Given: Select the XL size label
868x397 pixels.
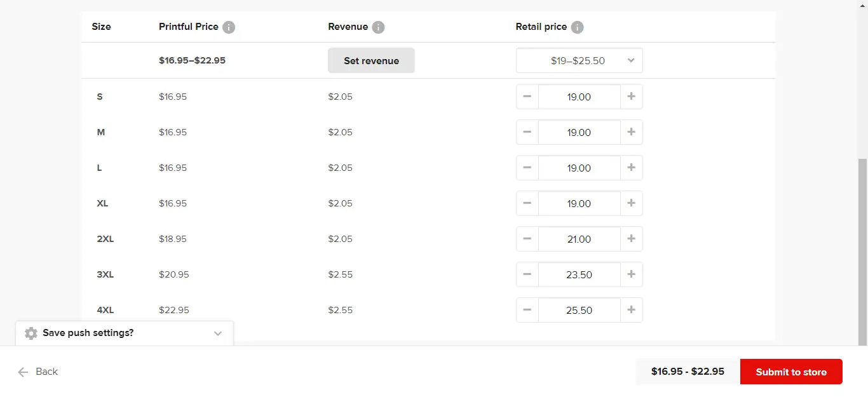Looking at the screenshot, I should point(102,203).
